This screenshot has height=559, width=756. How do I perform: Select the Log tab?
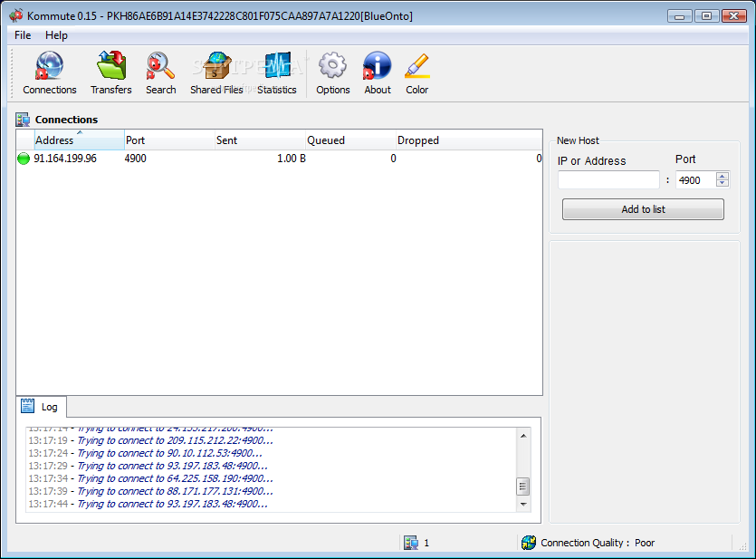[42, 407]
